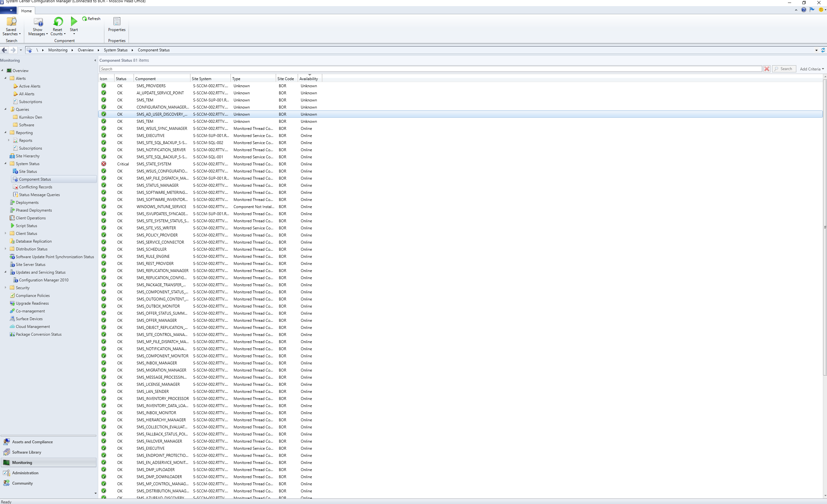Click in the Search input field

click(x=431, y=69)
